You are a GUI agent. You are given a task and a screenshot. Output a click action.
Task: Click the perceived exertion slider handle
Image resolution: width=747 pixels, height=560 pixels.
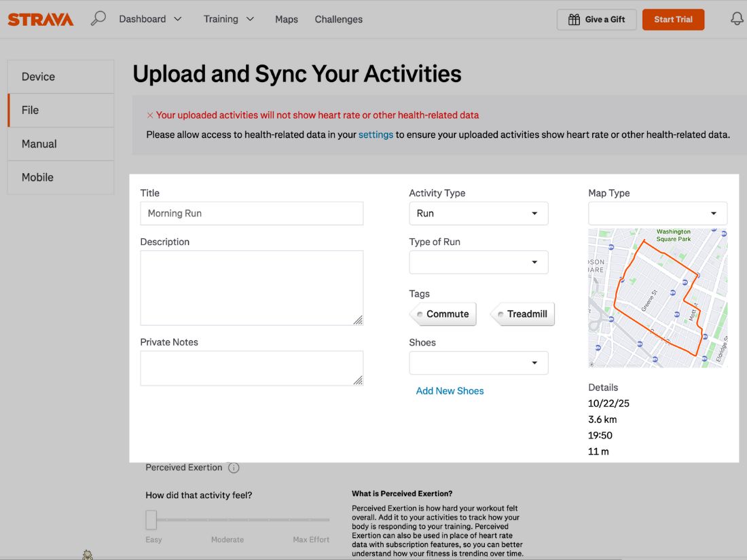(x=151, y=520)
